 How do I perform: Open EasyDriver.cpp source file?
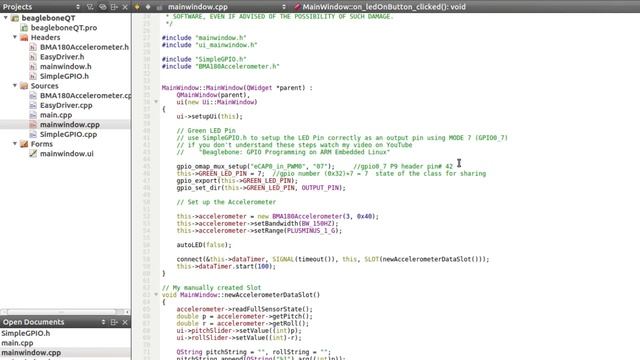(66, 105)
